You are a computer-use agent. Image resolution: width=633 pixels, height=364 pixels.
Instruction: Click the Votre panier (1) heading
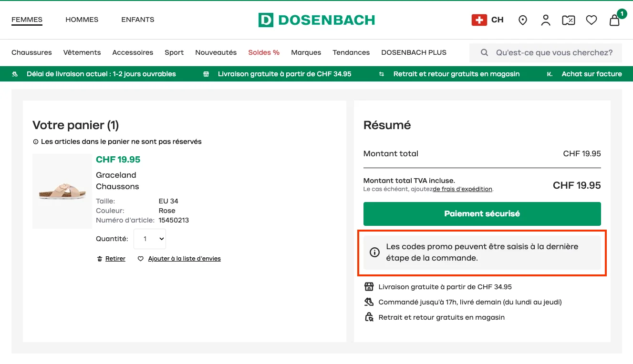[76, 125]
